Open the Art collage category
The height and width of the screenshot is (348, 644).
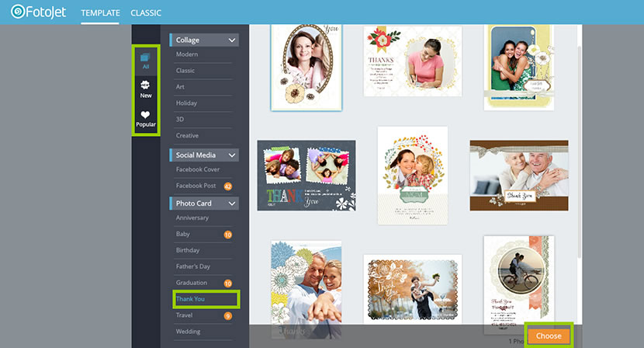point(180,87)
